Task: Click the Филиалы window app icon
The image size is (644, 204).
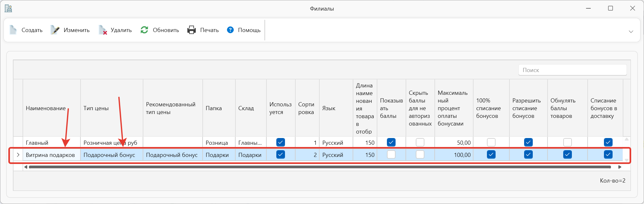Action: [x=8, y=8]
